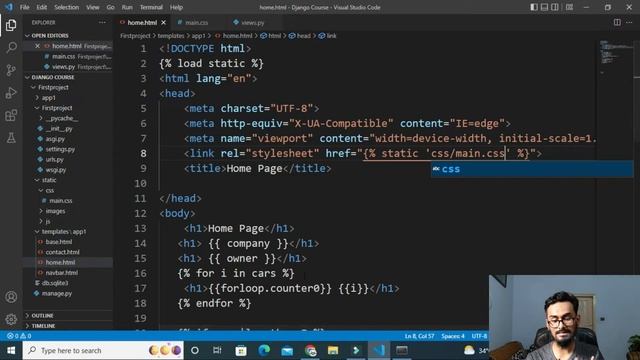Open the Edit menu
The image size is (640, 360).
(x=42, y=7)
